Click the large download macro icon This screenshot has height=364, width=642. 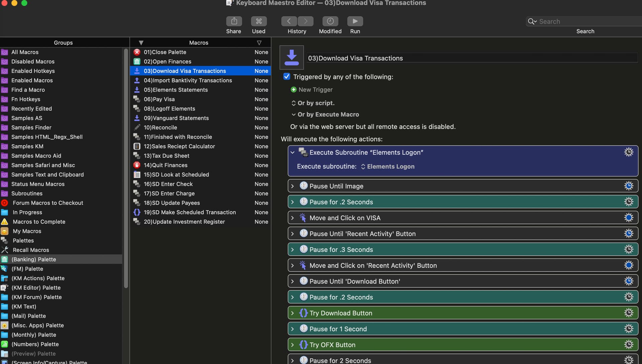(x=292, y=57)
